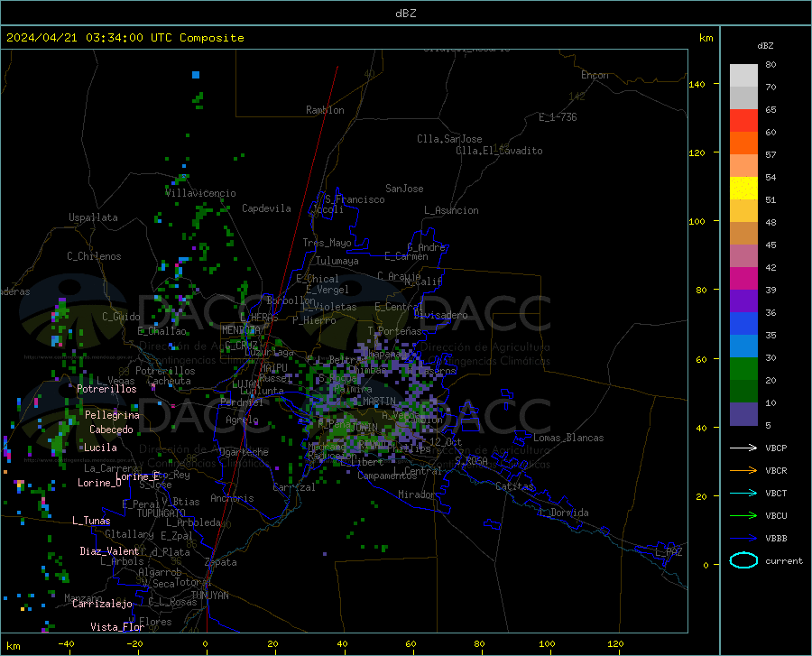Select the red legend color swatch
Viewport: 812px width, 656px height.
(743, 121)
